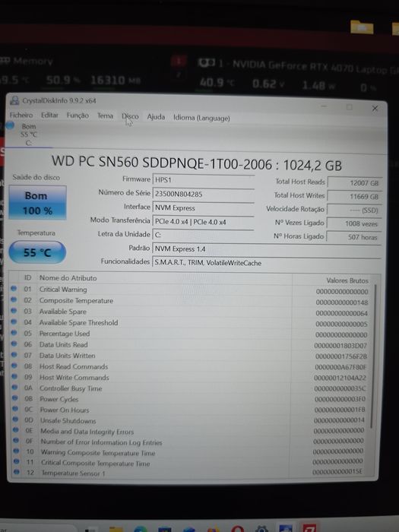399x532 pixels.
Task: Click the status dot for Available Spare row 03
Action: (x=14, y=311)
